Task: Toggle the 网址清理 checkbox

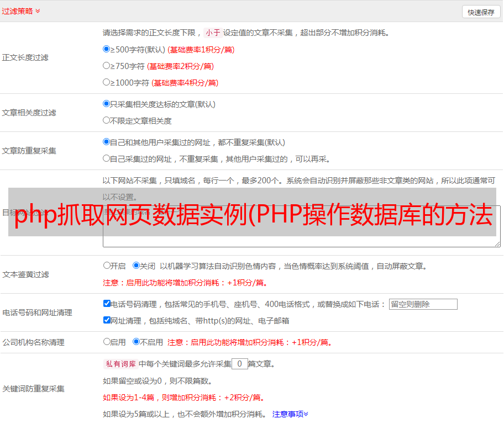Action: (107, 320)
